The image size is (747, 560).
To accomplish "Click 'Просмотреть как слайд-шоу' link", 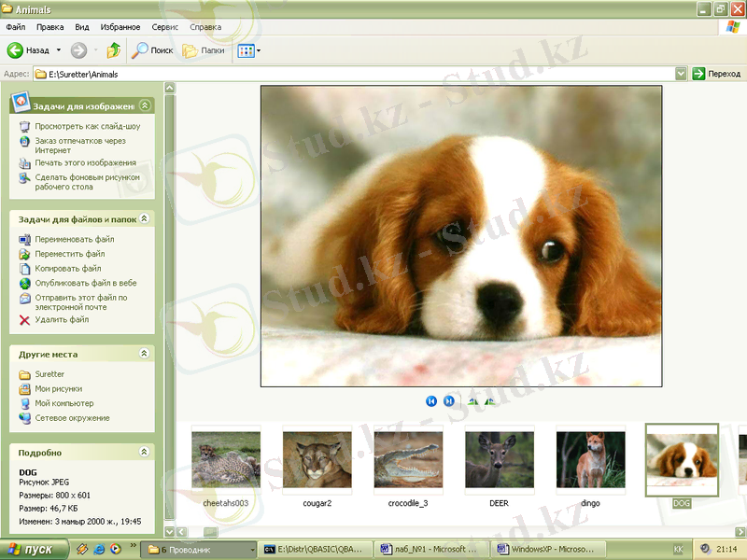I will [x=87, y=126].
